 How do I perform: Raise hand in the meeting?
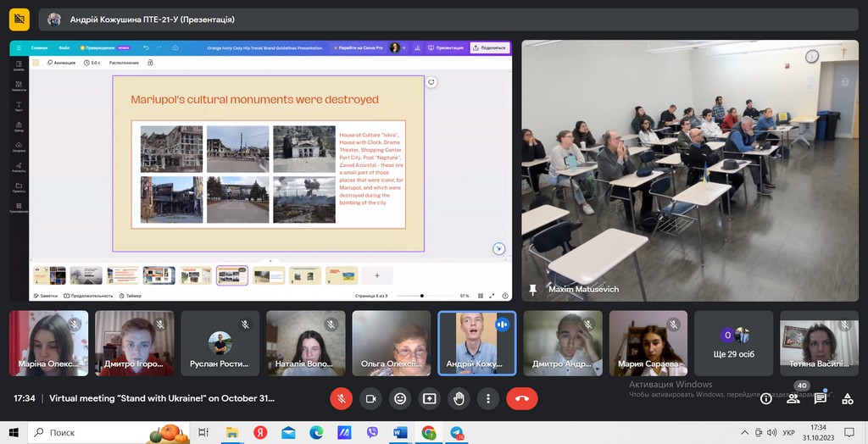[459, 398]
